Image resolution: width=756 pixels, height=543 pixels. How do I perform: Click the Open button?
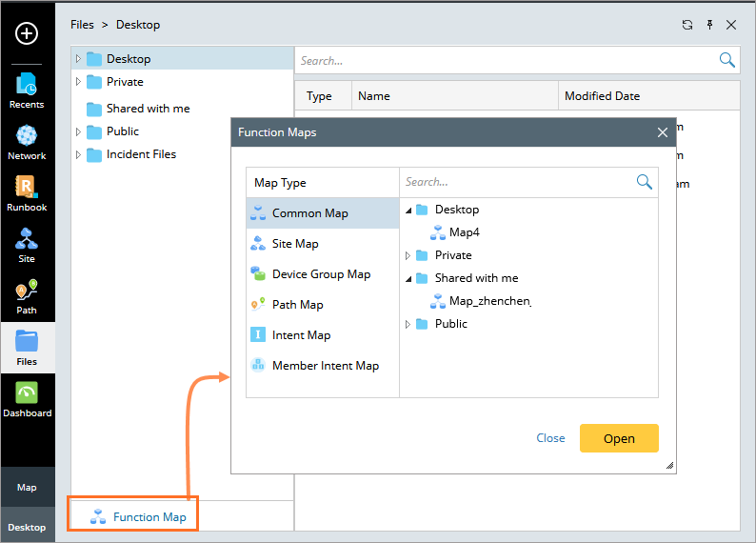pyautogui.click(x=619, y=438)
